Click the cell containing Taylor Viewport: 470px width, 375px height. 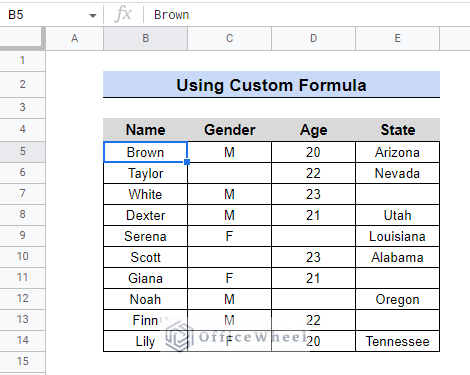(x=145, y=173)
